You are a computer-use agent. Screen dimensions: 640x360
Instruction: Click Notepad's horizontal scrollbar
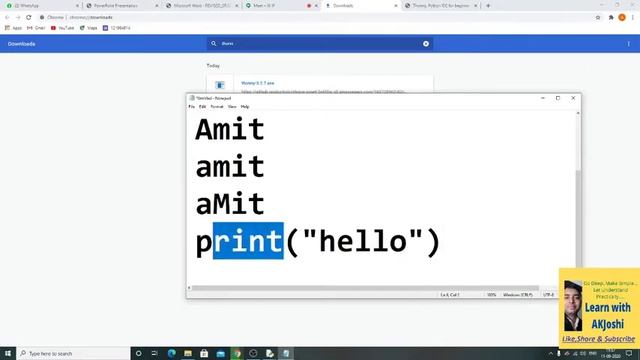[365, 288]
